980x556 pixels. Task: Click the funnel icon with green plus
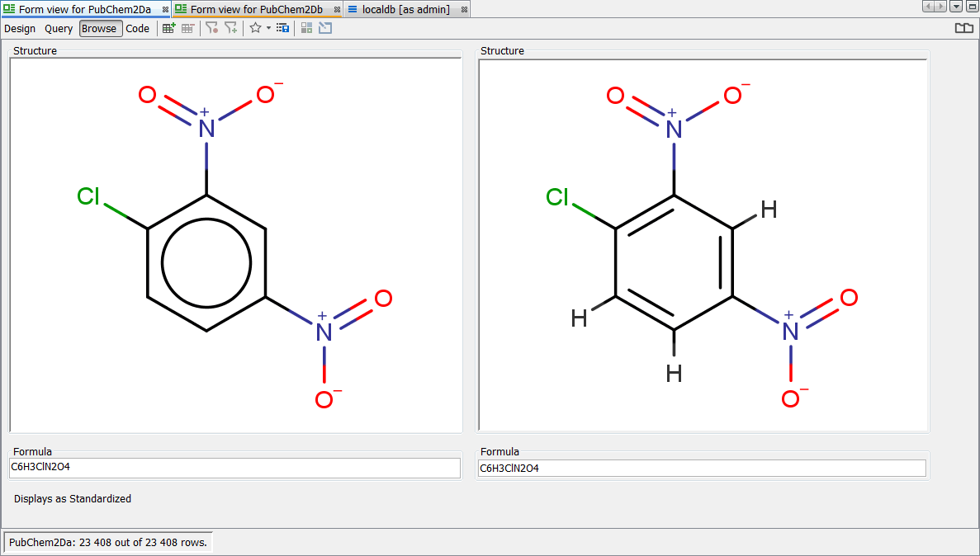pyautogui.click(x=232, y=27)
